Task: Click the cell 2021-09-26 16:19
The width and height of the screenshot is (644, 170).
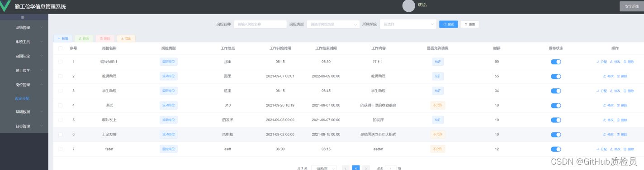Action: click(280, 105)
